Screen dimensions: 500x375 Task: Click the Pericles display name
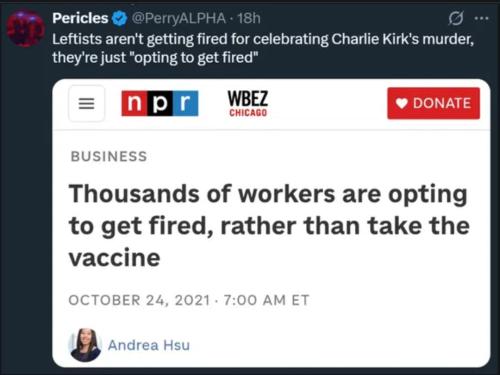(x=80, y=18)
